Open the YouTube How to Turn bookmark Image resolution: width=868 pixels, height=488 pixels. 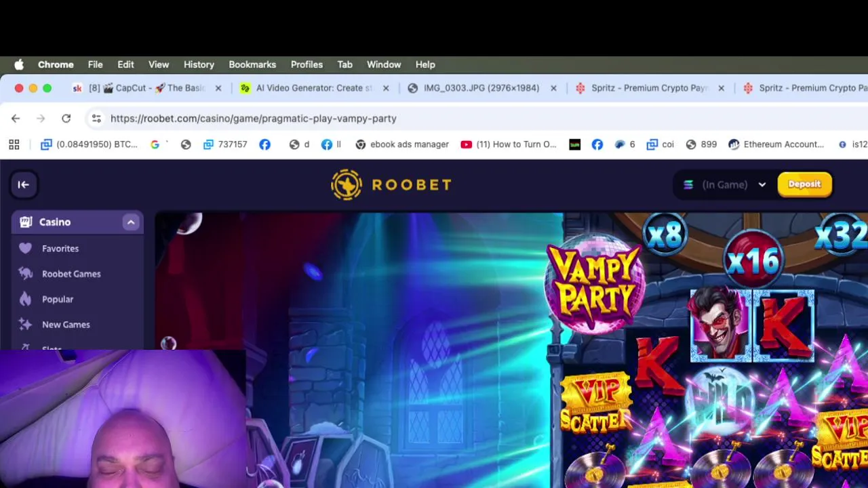509,144
